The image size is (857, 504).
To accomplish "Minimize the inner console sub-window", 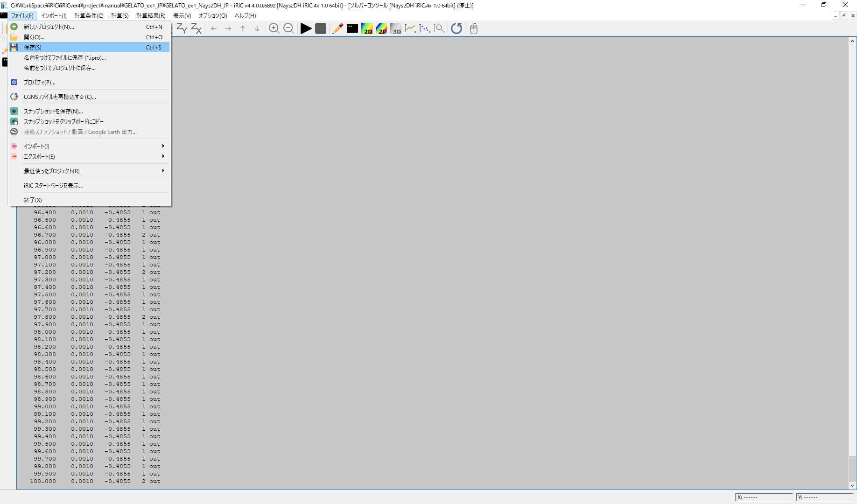I will coord(836,15).
